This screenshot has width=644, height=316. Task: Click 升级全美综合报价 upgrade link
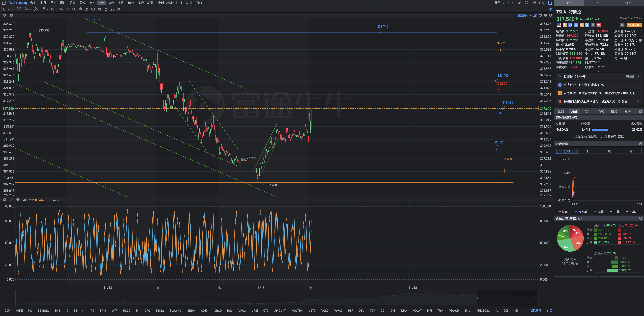pyautogui.click(x=599, y=136)
